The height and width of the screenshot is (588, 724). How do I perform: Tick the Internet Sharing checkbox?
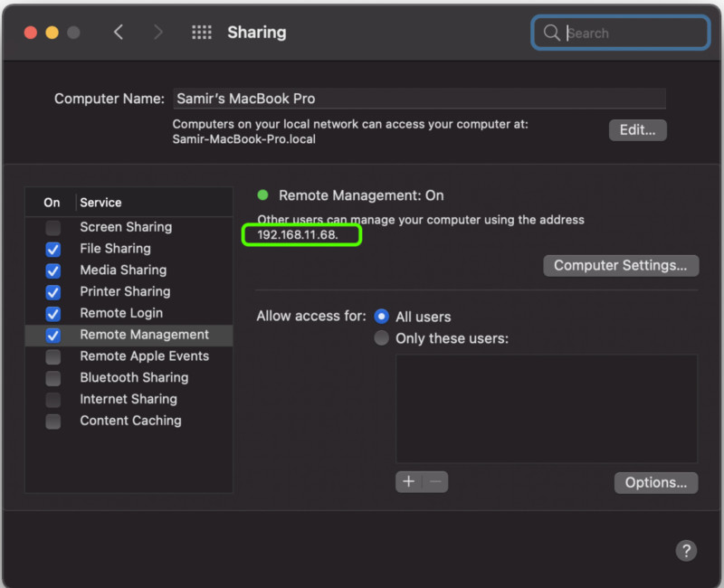53,400
